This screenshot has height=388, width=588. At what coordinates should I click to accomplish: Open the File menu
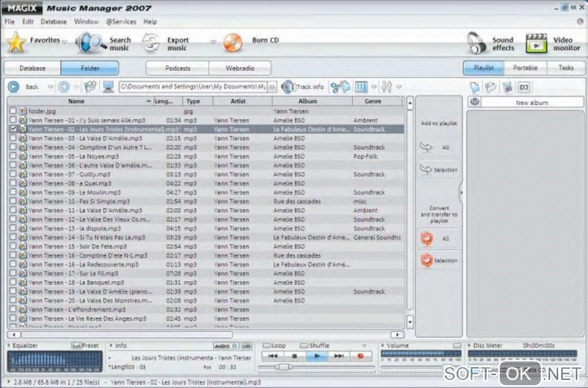9,22
